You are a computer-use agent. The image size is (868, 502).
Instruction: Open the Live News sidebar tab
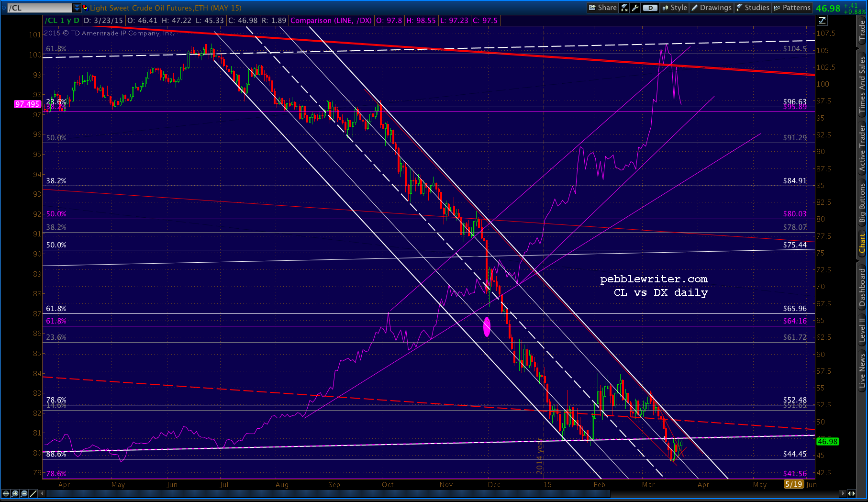point(862,370)
